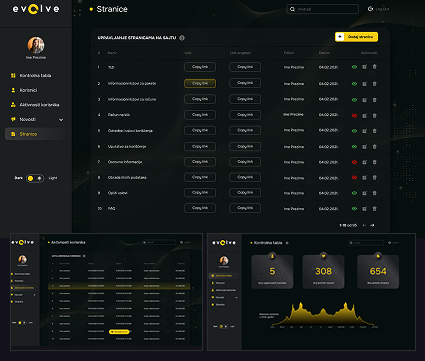Toggle theme switch in the Kontrolna tabla window
Image resolution: width=425 pixels, height=361 pixels.
(x=224, y=326)
